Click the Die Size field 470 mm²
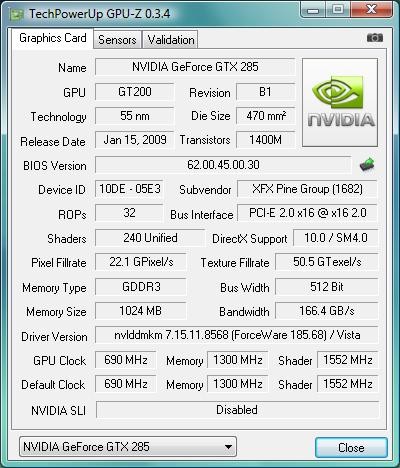400x468 pixels. pyautogui.click(x=266, y=116)
